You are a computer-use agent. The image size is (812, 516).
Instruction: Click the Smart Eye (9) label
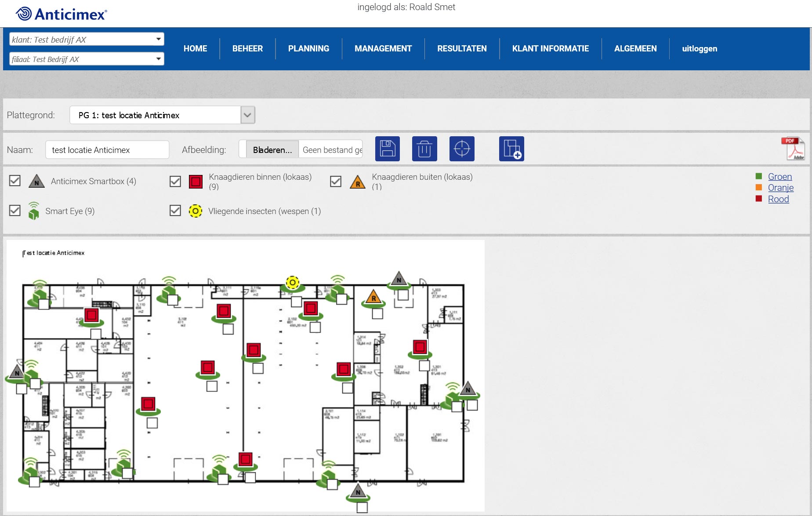coord(70,211)
